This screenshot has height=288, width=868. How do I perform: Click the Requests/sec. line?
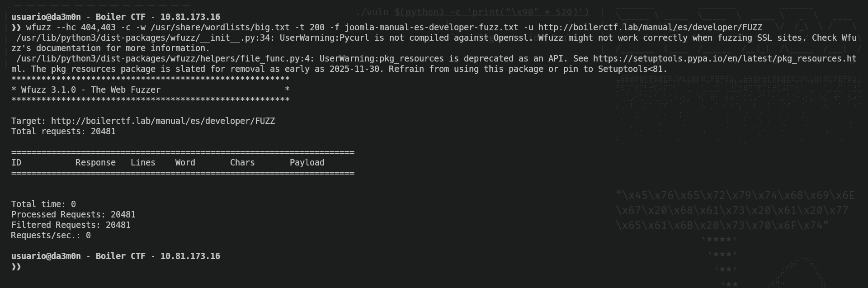point(51,236)
